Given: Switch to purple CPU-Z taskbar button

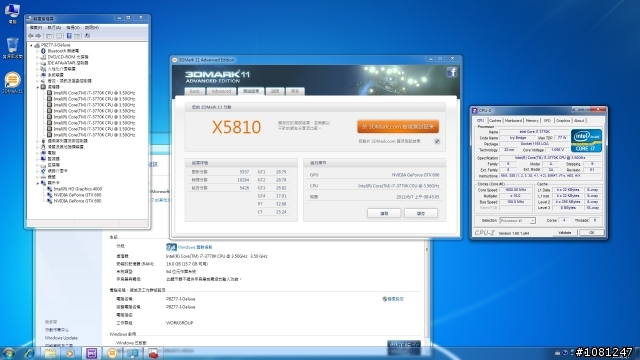Looking at the screenshot, I should (x=91, y=353).
